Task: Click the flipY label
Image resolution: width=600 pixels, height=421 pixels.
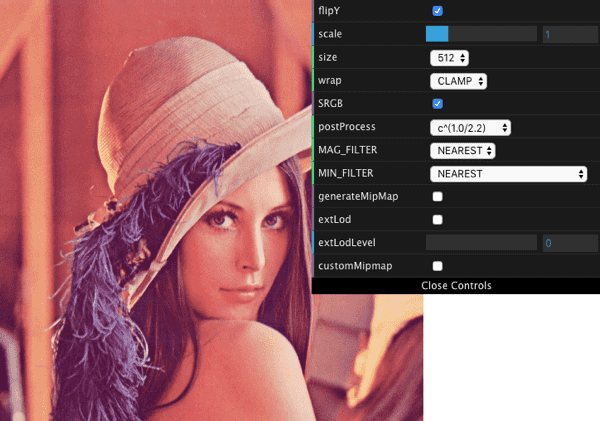Action: coord(329,11)
